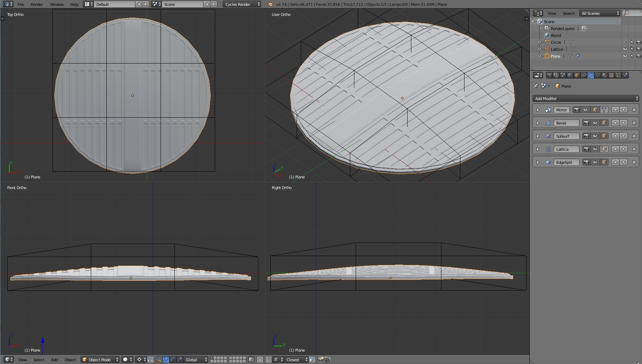Click the OpenGL render image camera icon

pos(320,360)
